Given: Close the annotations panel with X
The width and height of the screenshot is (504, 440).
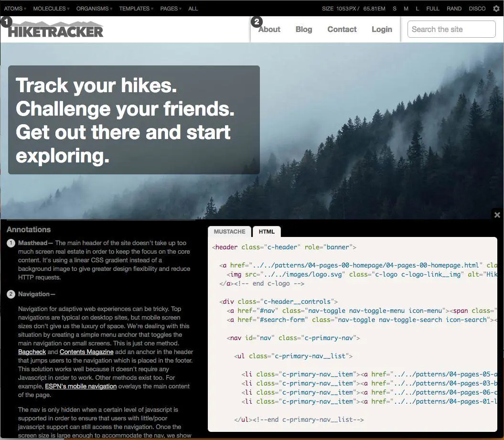Looking at the screenshot, I should click(x=497, y=215).
